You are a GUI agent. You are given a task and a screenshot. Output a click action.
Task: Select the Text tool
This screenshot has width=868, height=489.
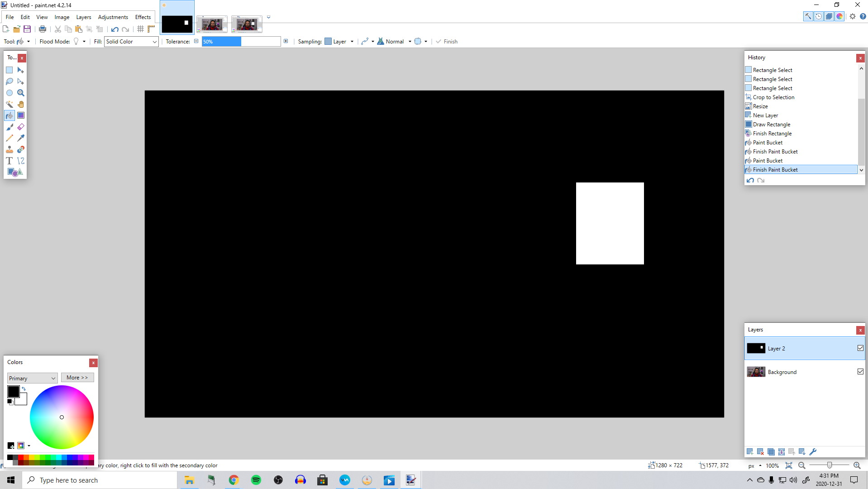tap(10, 161)
